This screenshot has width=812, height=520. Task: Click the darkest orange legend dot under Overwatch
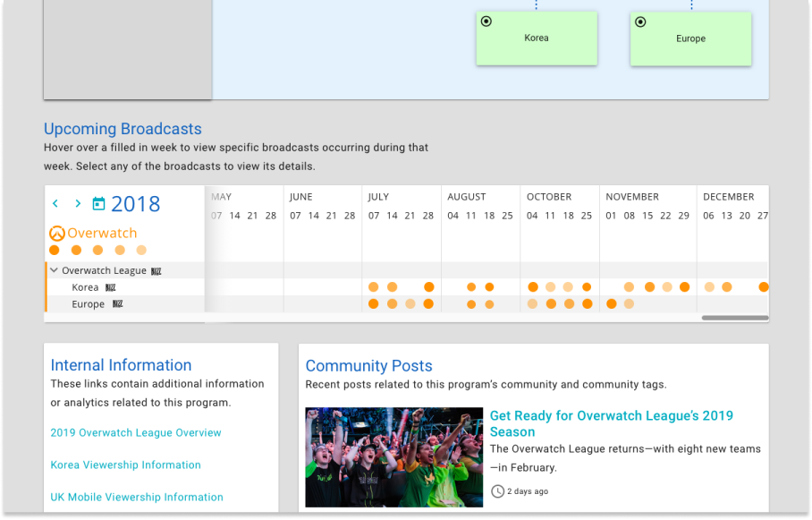coord(55,251)
